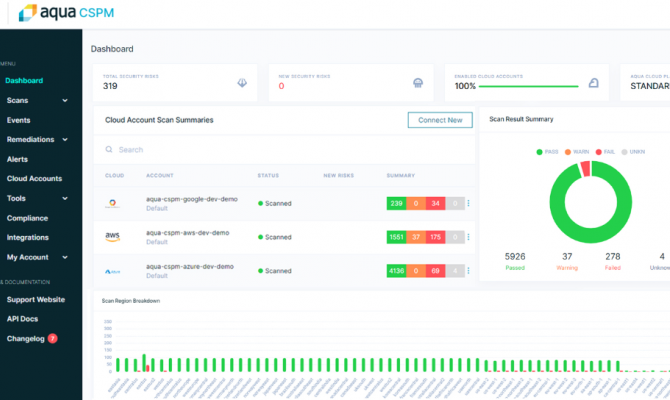Click the red fail donut segment
This screenshot has width=670, height=400.
[x=585, y=168]
